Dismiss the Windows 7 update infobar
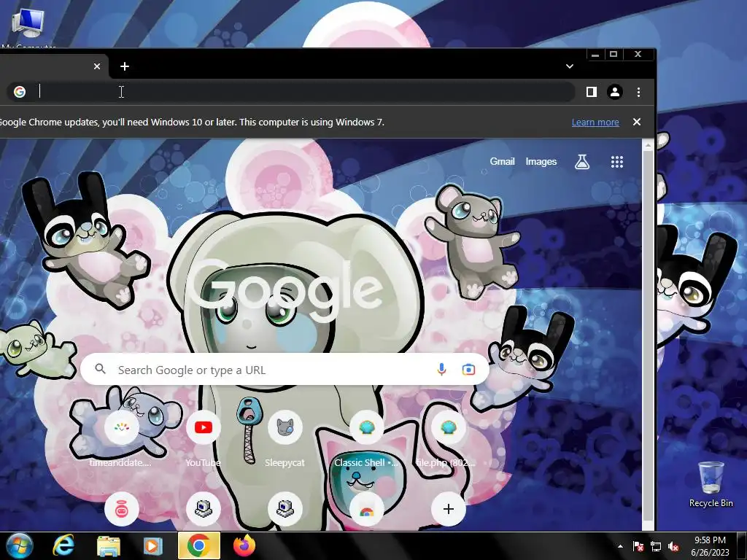The height and width of the screenshot is (560, 747). [636, 122]
